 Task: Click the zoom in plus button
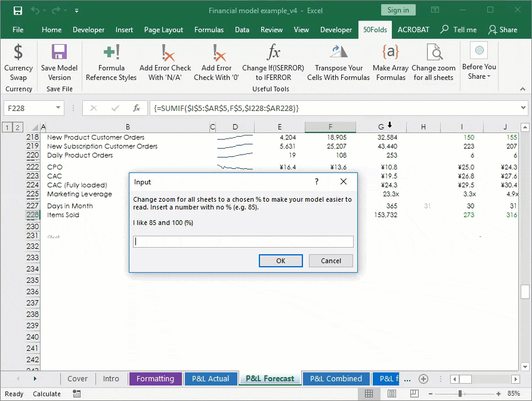coord(498,394)
